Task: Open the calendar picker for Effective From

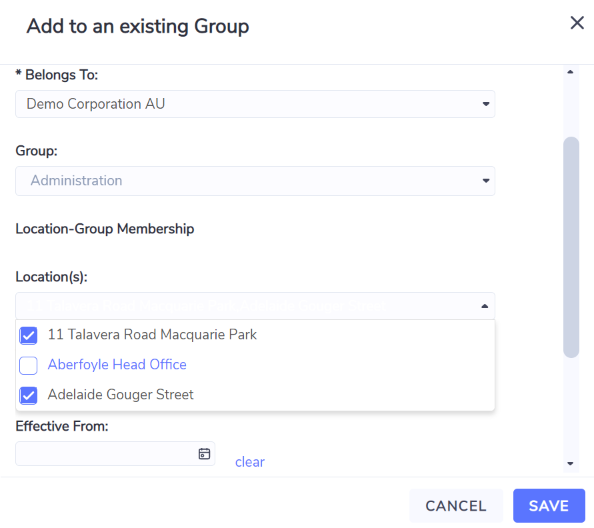Action: [204, 453]
